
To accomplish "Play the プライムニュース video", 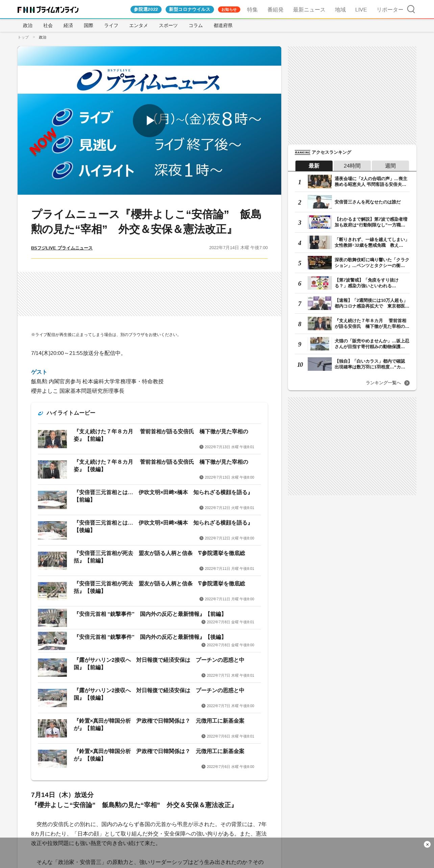I will 149,121.
